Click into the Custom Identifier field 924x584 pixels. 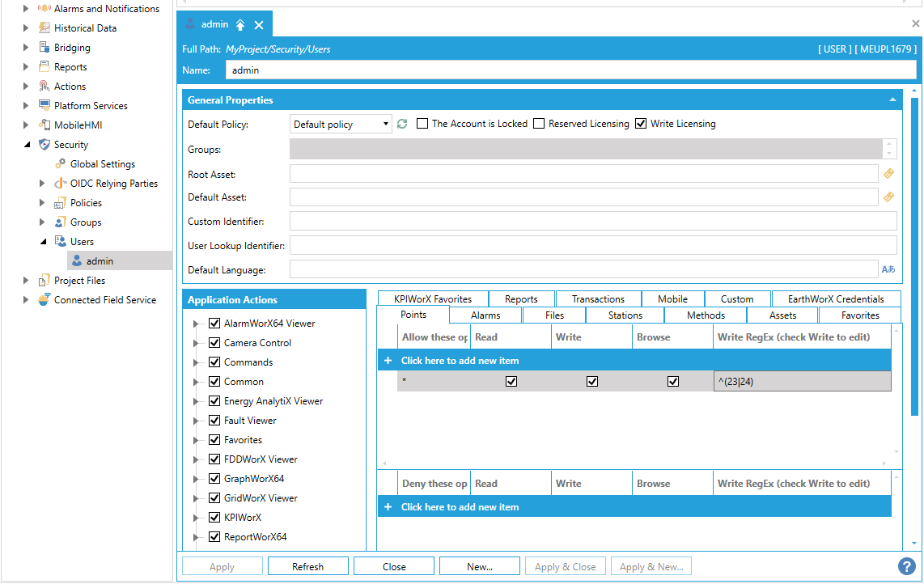(593, 221)
